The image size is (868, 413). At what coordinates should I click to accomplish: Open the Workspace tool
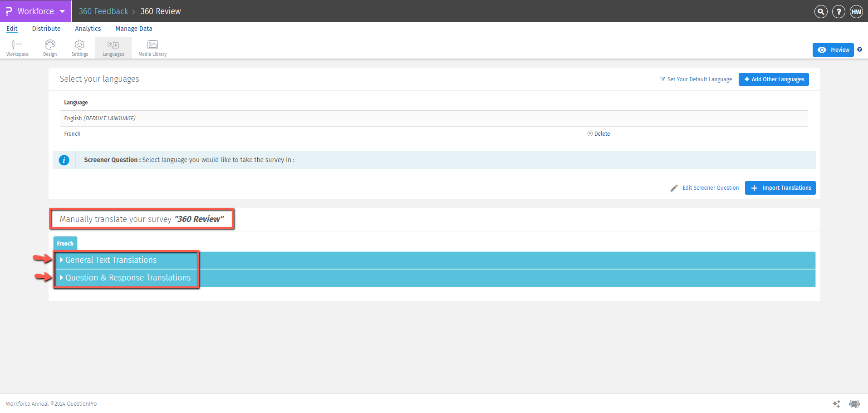(x=17, y=48)
